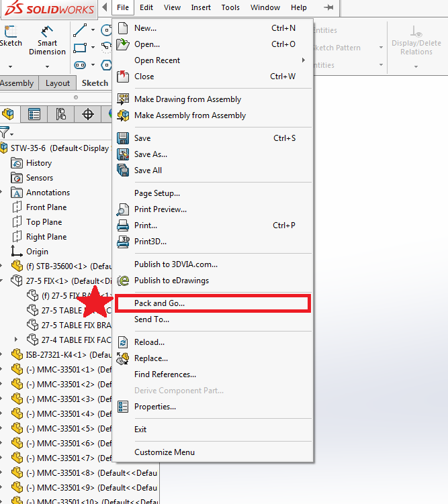The height and width of the screenshot is (504, 448).
Task: Open the DimXpertManager crosshair tab
Action: pyautogui.click(x=88, y=114)
